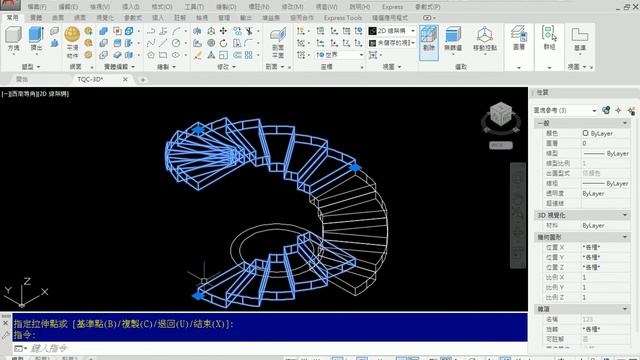Select the Box (方塊) solid tool
This screenshot has width=640, height=360.
(13, 39)
